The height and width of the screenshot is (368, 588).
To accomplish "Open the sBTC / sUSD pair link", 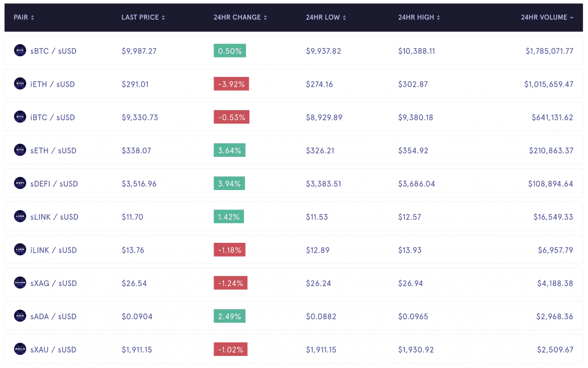I will (x=53, y=51).
